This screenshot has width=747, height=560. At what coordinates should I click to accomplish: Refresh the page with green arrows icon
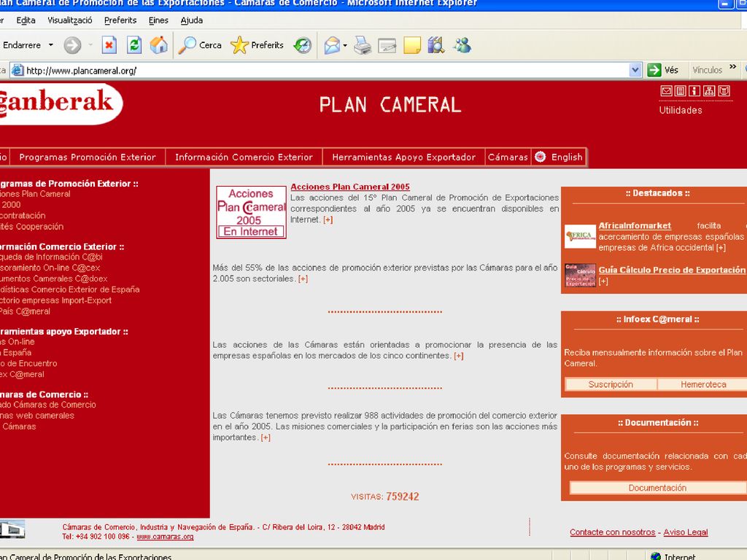tap(134, 45)
